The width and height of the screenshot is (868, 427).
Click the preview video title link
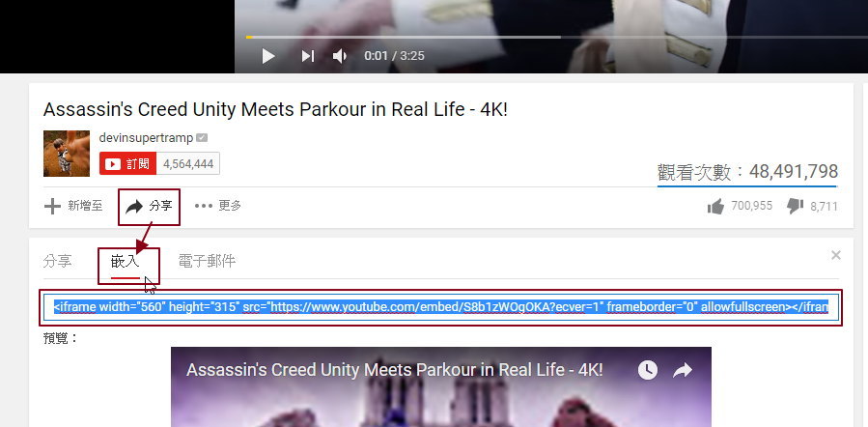tap(394, 370)
